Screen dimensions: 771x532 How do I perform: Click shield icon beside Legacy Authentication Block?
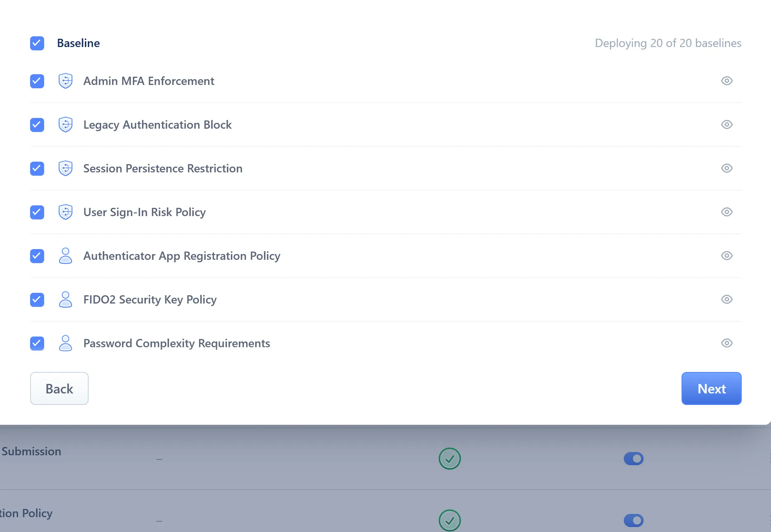[66, 125]
